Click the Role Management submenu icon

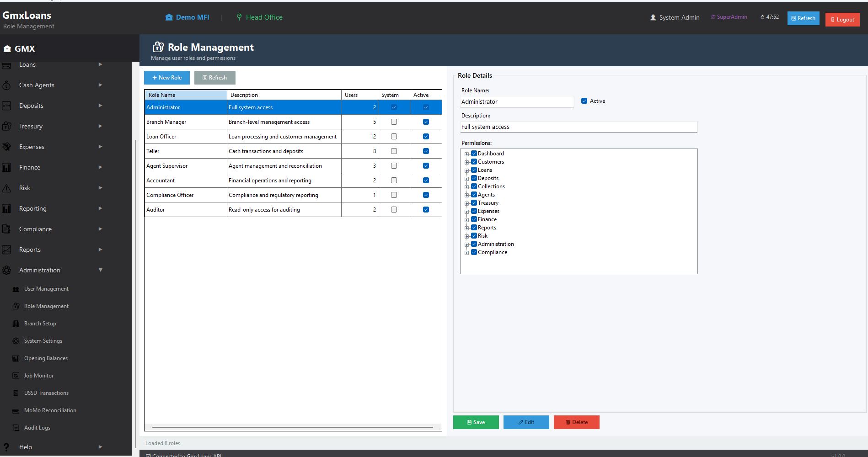click(16, 306)
